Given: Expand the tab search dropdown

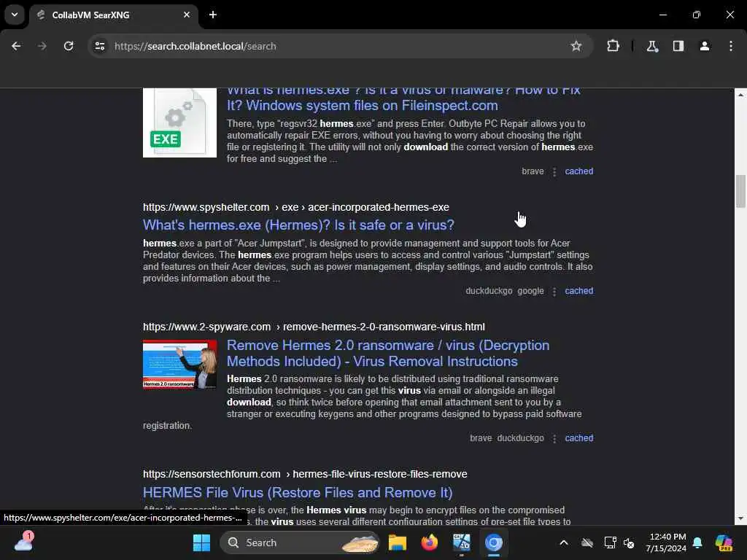Looking at the screenshot, I should pyautogui.click(x=15, y=15).
